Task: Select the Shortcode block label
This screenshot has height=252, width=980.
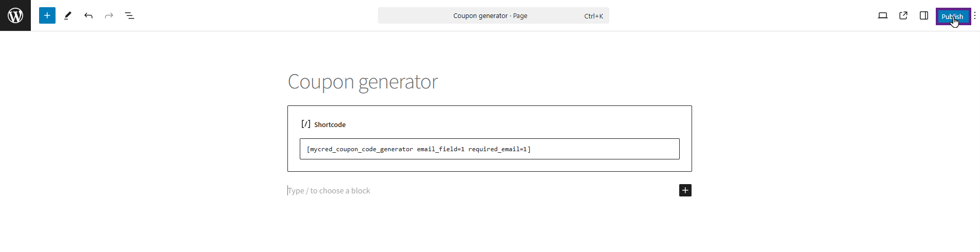Action: tap(330, 125)
